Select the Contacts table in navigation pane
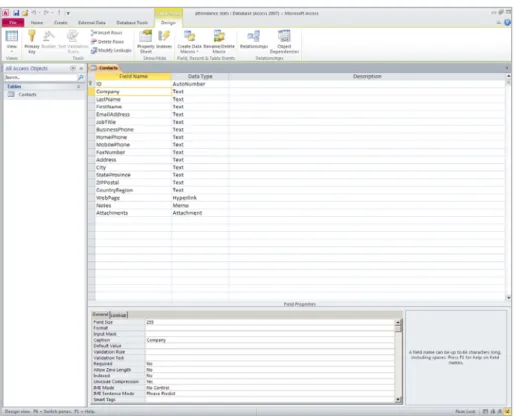This screenshot has height=416, width=514. click(x=27, y=95)
